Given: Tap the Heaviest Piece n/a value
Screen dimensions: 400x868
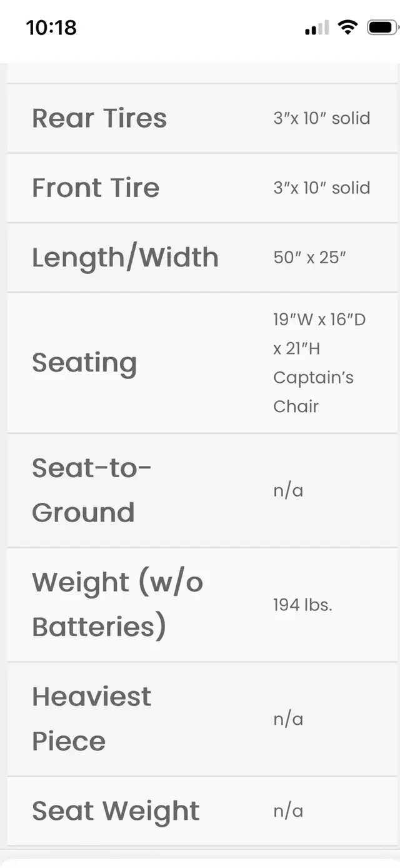Looking at the screenshot, I should 288,719.
